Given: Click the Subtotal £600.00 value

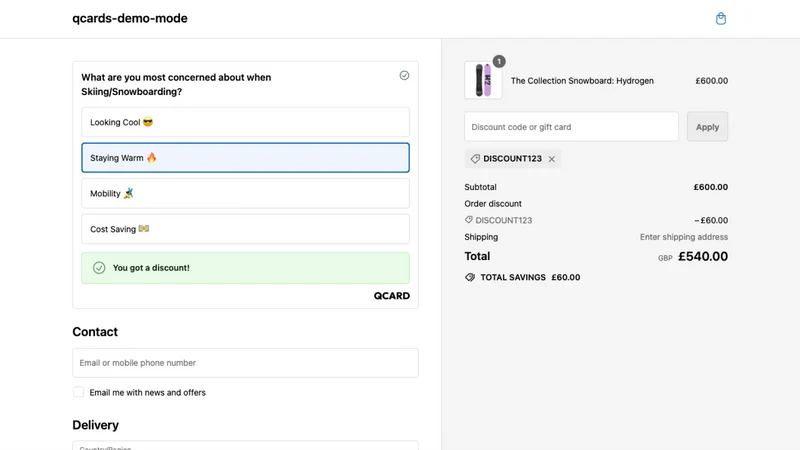Looking at the screenshot, I should click(x=711, y=187).
